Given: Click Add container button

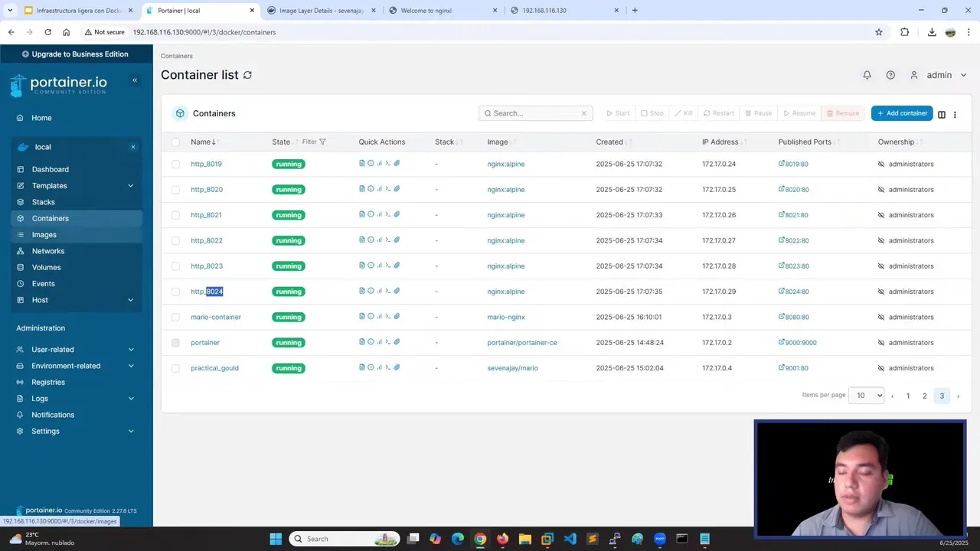Looking at the screenshot, I should [x=902, y=113].
